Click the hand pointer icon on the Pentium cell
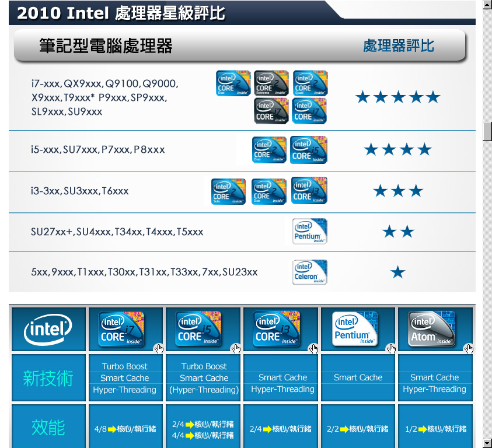 391,349
